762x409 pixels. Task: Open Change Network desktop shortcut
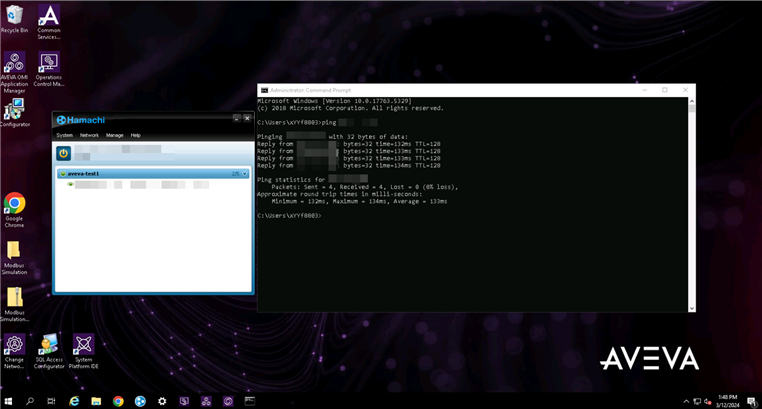(x=14, y=351)
